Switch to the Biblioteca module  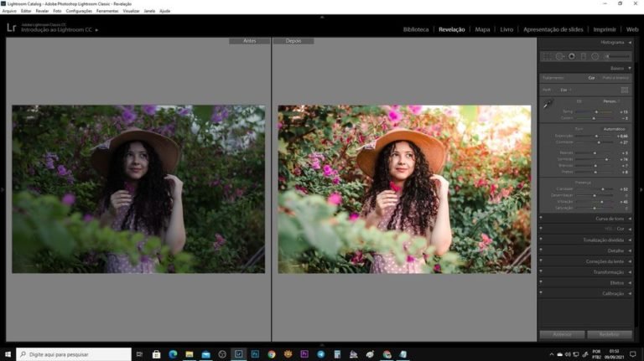[416, 29]
